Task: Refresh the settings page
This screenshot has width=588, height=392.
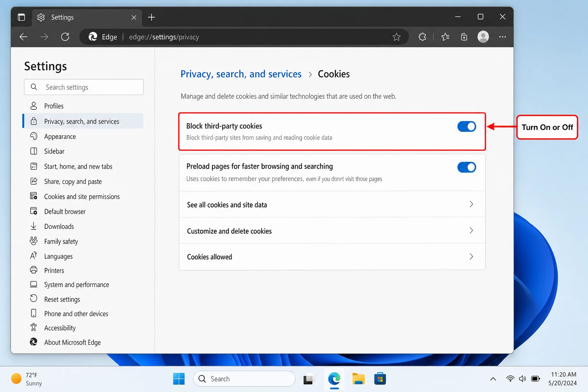Action: pos(65,37)
